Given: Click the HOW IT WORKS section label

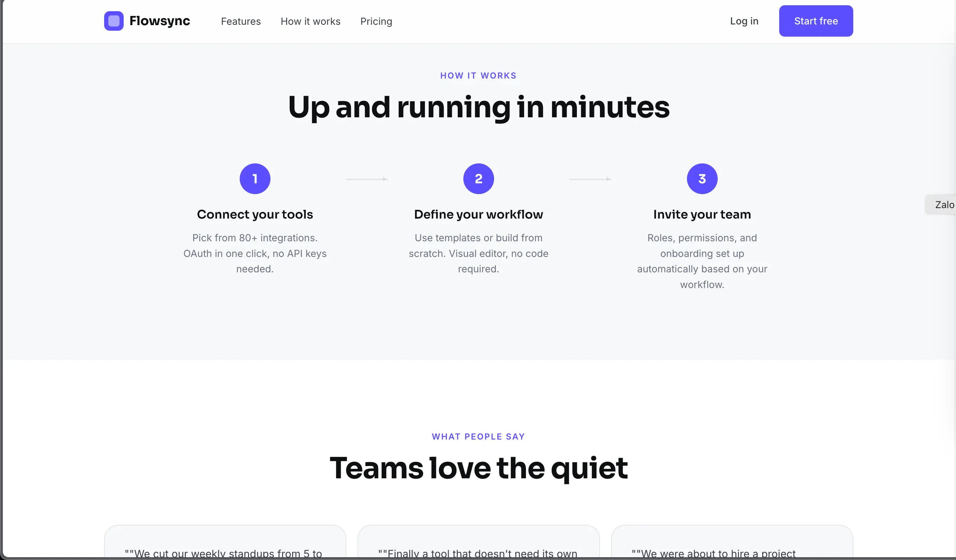Looking at the screenshot, I should (478, 75).
